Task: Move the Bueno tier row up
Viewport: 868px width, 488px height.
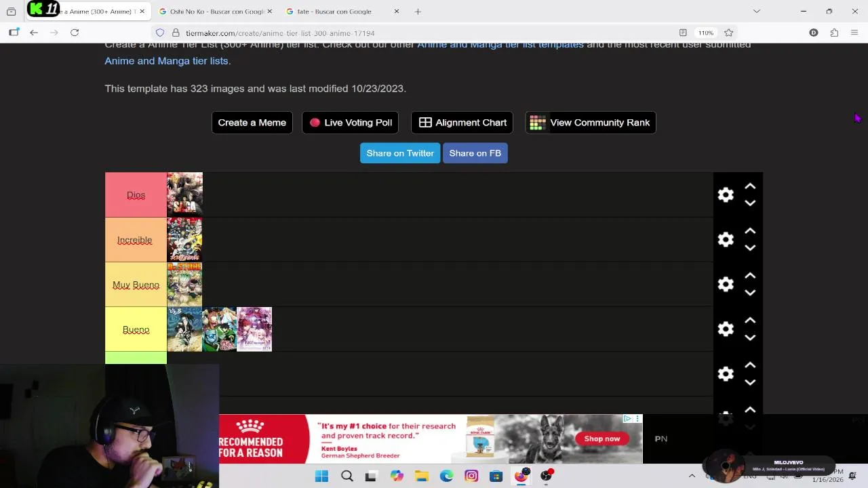Action: coord(750,321)
